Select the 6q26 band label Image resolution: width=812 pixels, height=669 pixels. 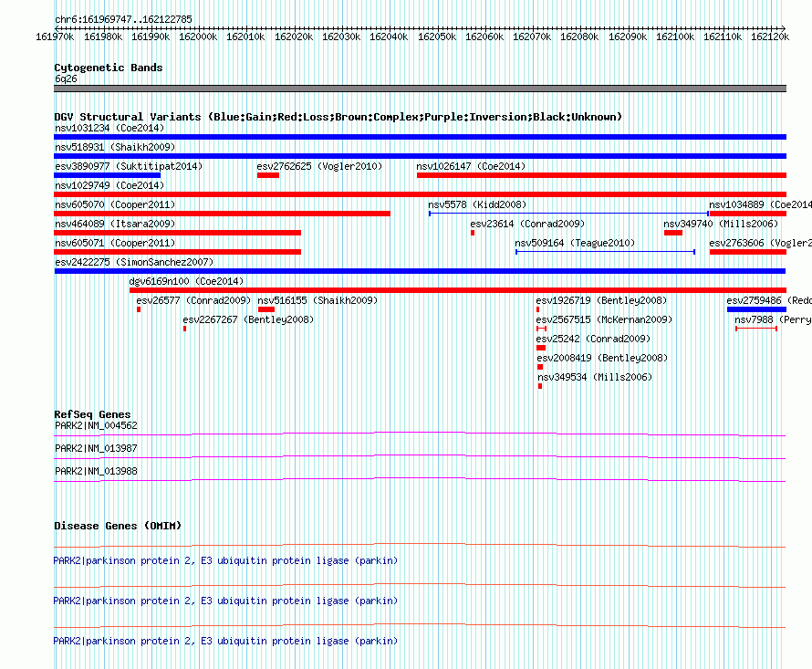[66, 78]
